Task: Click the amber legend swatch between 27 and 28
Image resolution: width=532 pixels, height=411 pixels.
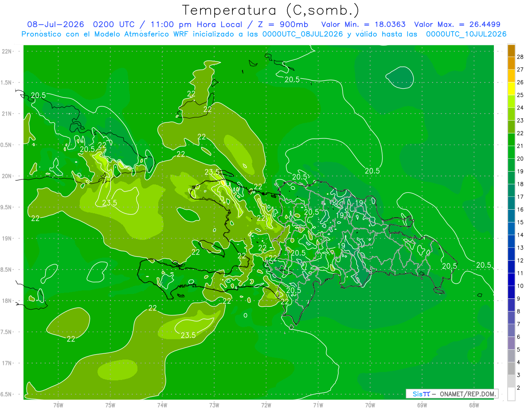Action: click(511, 63)
